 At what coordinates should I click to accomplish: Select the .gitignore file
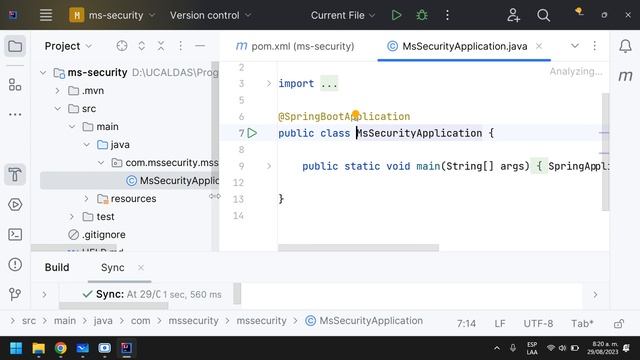pos(97,235)
